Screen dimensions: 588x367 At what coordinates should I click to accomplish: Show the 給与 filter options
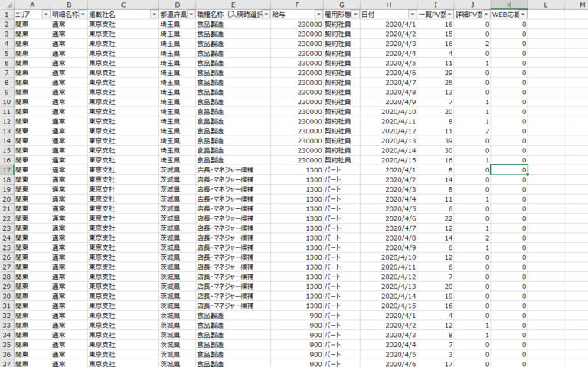pyautogui.click(x=318, y=15)
